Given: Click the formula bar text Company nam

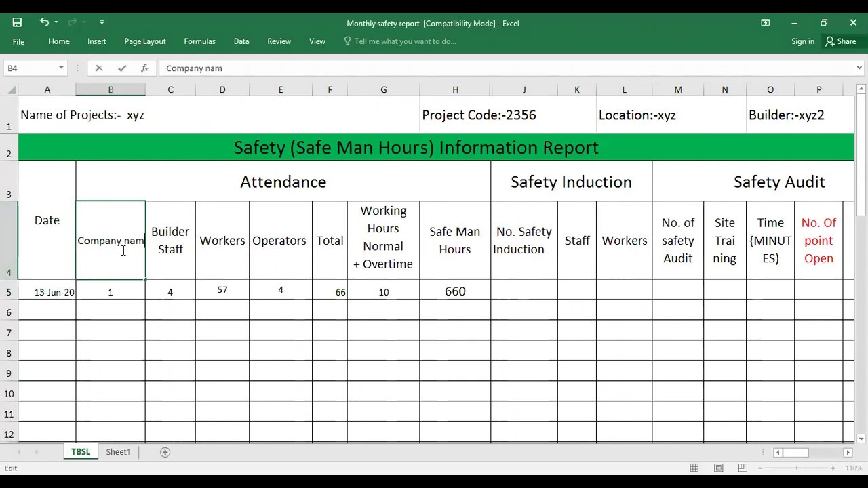Looking at the screenshot, I should pyautogui.click(x=194, y=68).
